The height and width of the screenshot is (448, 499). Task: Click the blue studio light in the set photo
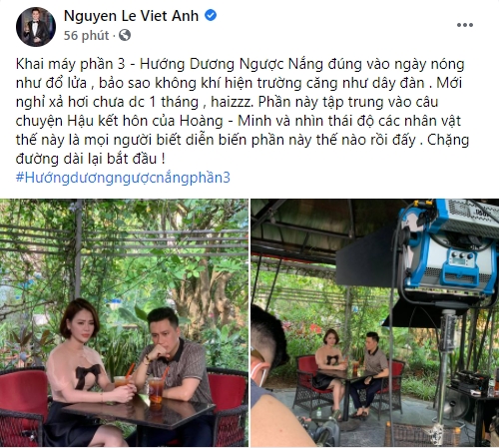[449, 249]
